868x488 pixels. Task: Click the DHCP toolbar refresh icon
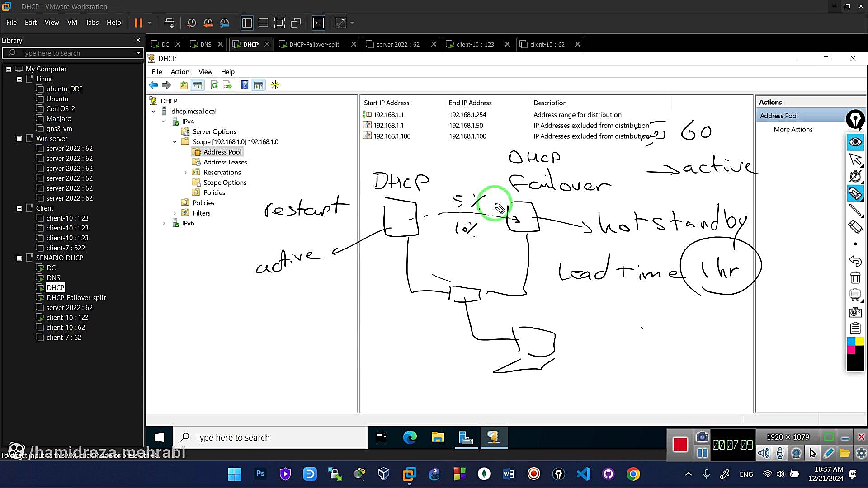click(x=215, y=85)
